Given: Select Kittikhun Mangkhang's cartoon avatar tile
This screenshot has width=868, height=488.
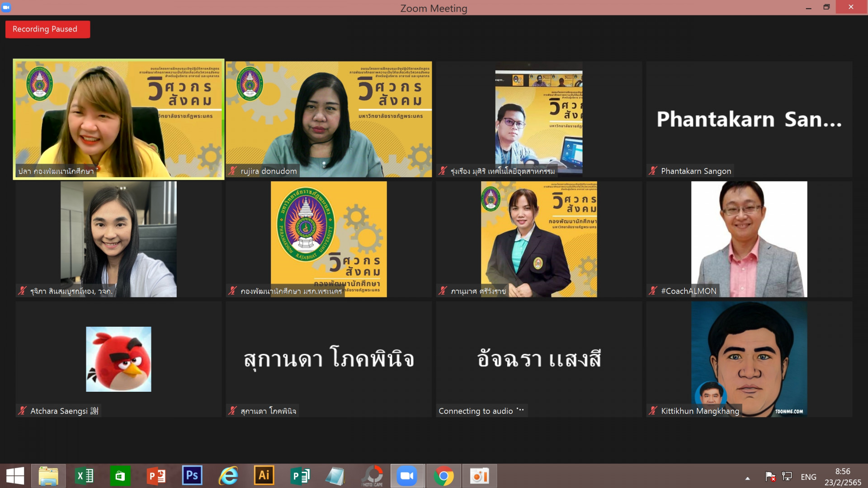Looking at the screenshot, I should click(x=749, y=359).
